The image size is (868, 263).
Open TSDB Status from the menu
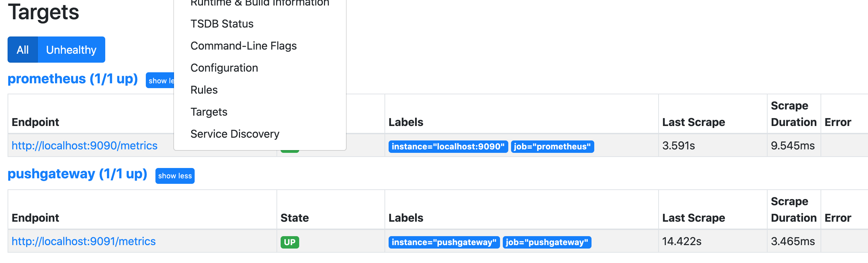(222, 23)
